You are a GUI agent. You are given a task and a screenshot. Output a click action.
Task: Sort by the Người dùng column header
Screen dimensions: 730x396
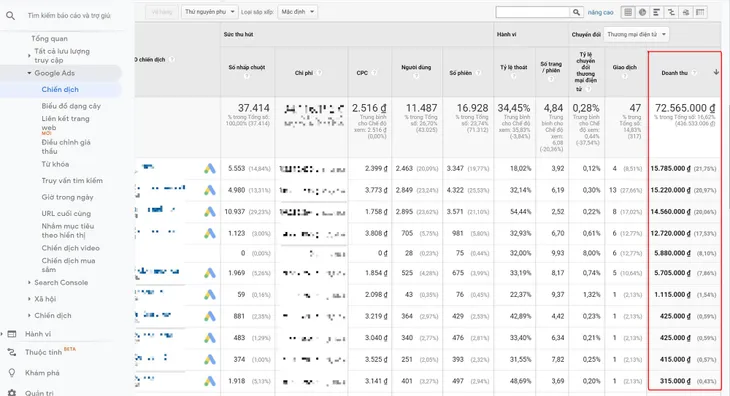[416, 67]
